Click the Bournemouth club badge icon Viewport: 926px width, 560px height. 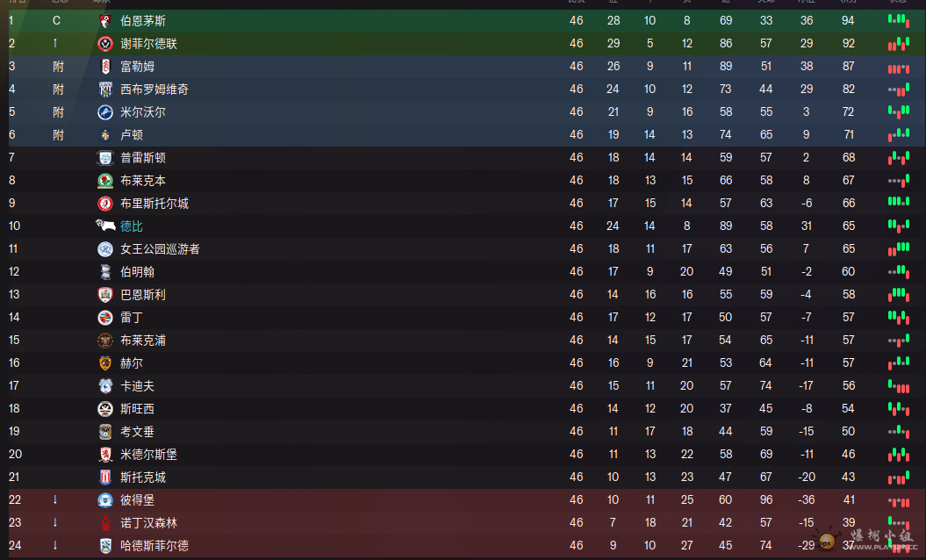click(105, 21)
